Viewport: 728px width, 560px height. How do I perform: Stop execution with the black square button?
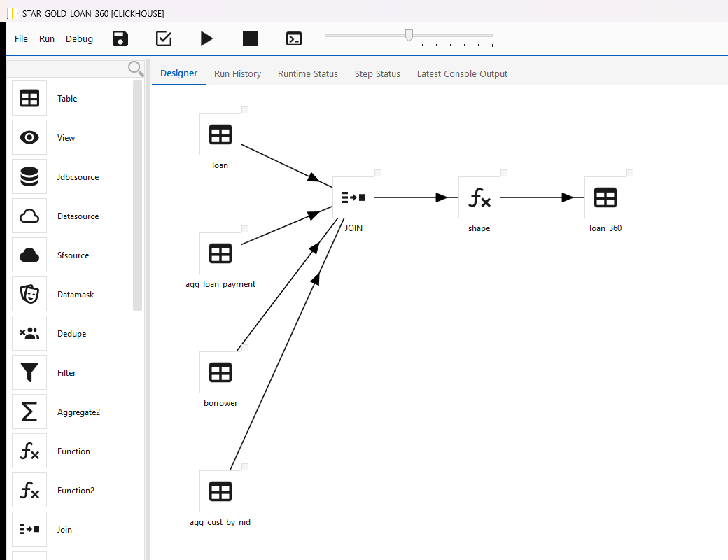coord(251,38)
